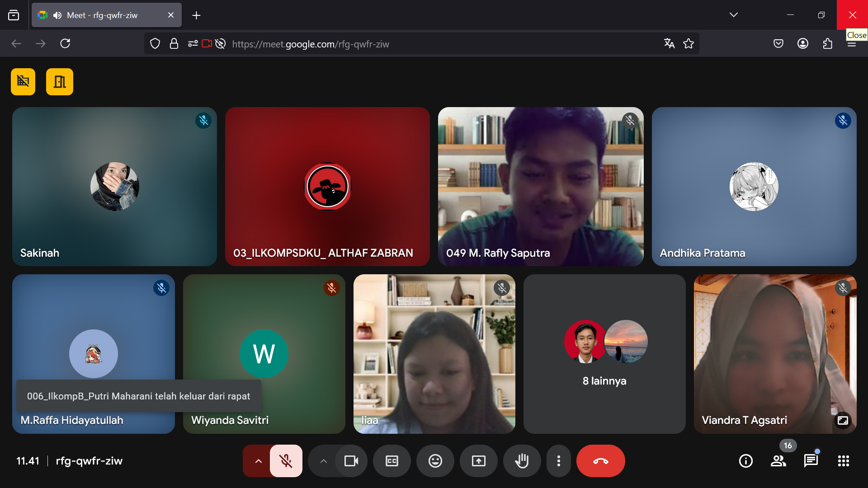Open the participants list people icon
Image resolution: width=868 pixels, height=488 pixels.
pyautogui.click(x=778, y=461)
